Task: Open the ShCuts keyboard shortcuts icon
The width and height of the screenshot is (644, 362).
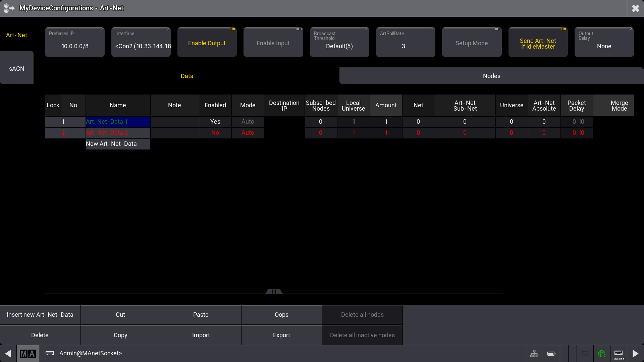Action: (x=619, y=354)
